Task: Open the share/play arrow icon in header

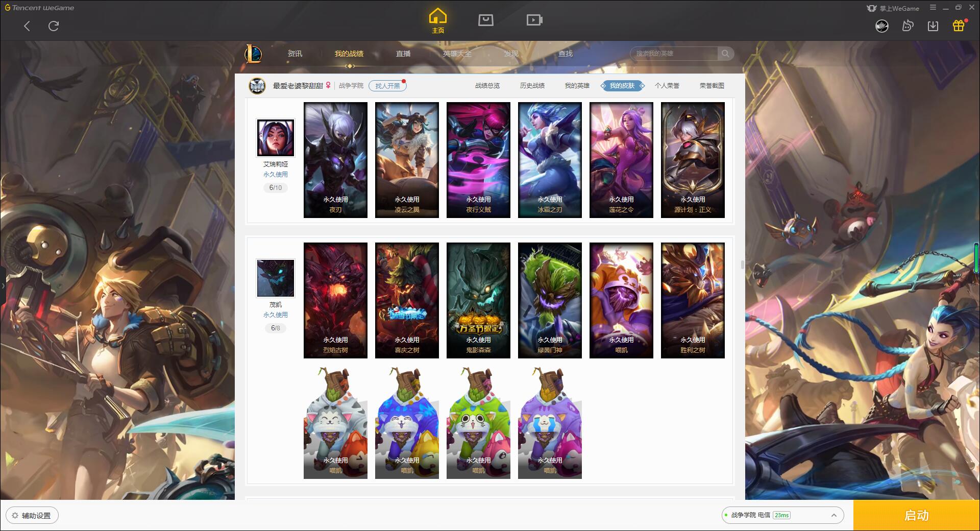Action: pos(908,26)
